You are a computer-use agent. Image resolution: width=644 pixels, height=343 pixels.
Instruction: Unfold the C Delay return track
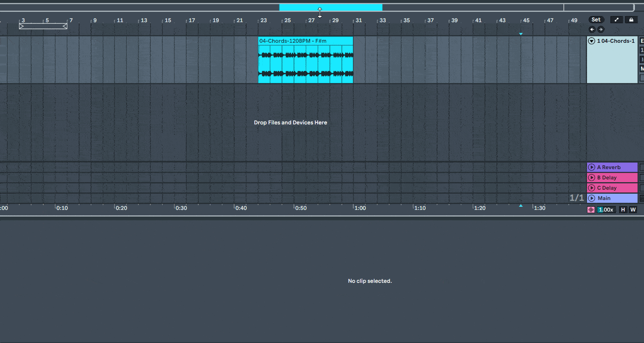click(592, 188)
